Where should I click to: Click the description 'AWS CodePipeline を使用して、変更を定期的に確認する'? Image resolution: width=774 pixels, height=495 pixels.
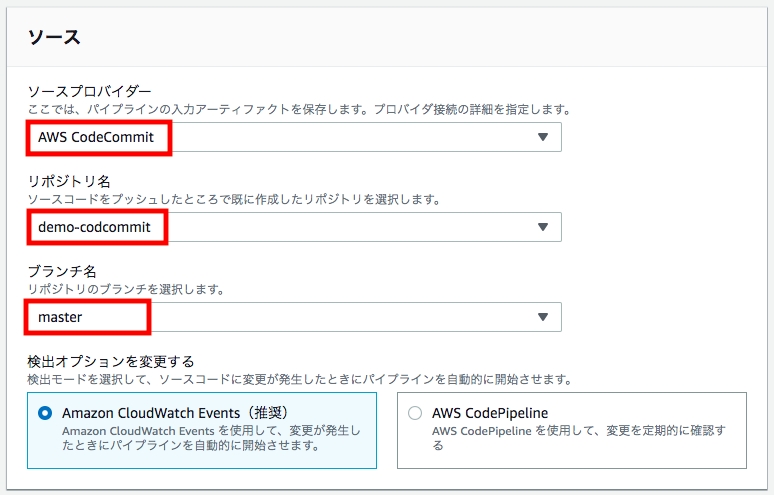point(579,438)
